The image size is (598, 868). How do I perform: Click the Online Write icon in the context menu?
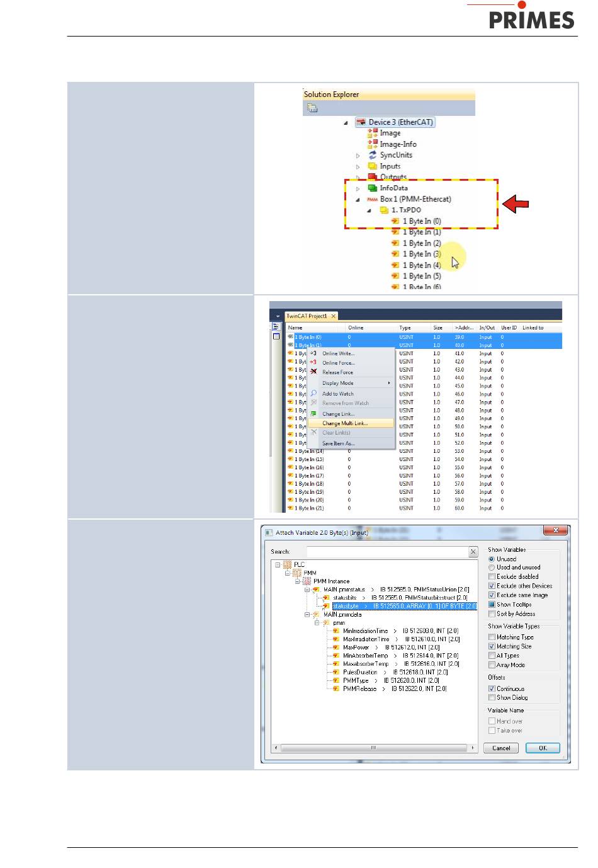click(x=313, y=353)
